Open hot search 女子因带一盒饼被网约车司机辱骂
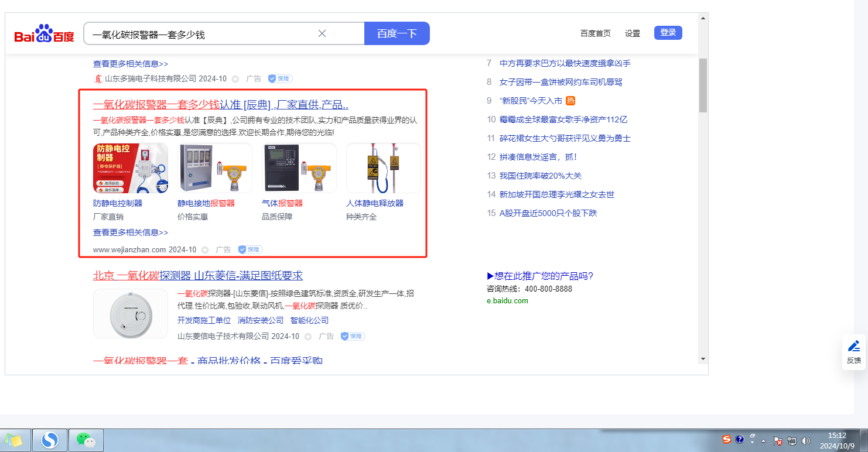 pyautogui.click(x=561, y=82)
